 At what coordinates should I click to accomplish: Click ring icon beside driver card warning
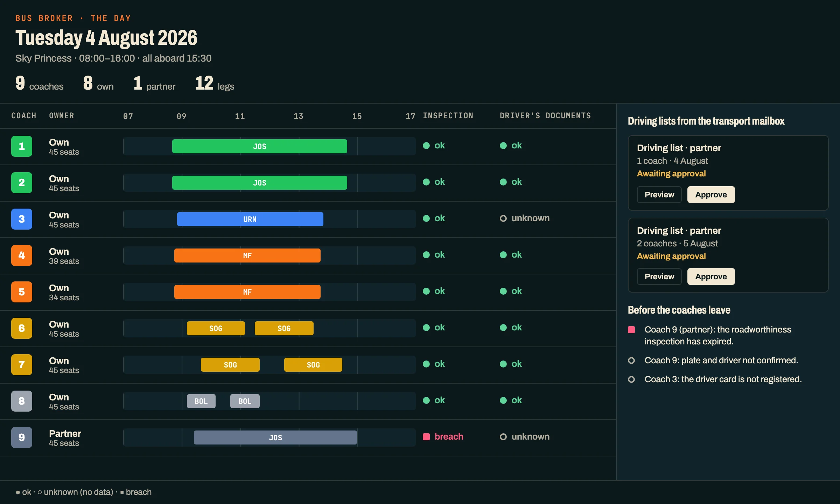point(631,379)
